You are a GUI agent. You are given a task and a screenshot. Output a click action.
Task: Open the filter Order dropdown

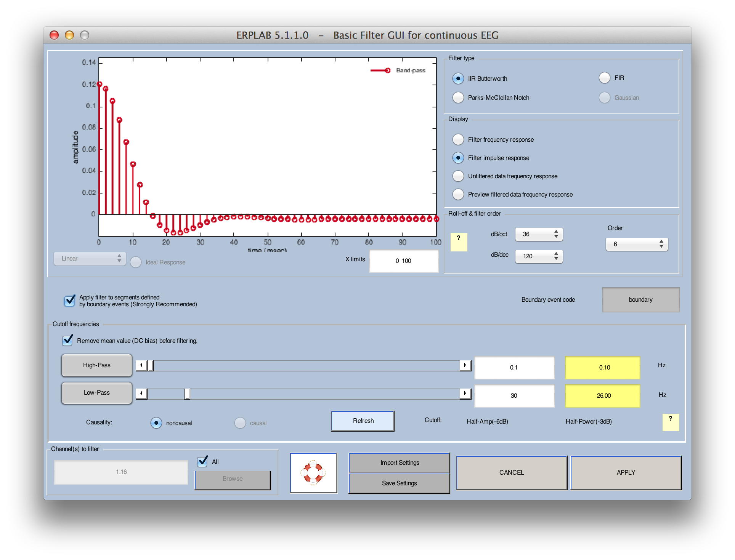637,244
